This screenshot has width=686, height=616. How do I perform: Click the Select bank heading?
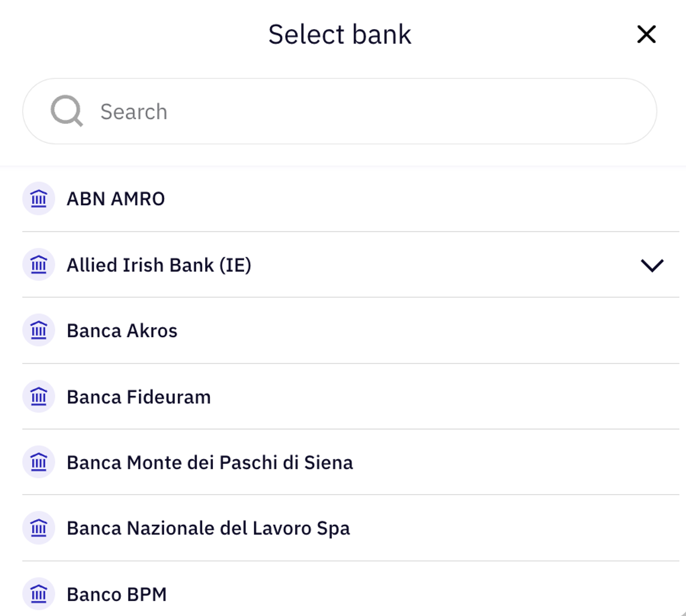(x=339, y=34)
